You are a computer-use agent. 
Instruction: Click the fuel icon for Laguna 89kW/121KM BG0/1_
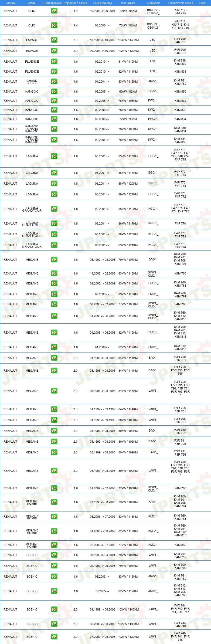[54, 195]
